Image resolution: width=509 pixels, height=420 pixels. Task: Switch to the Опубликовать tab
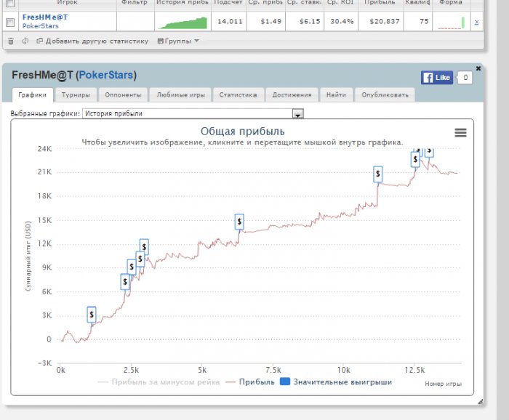(x=385, y=95)
